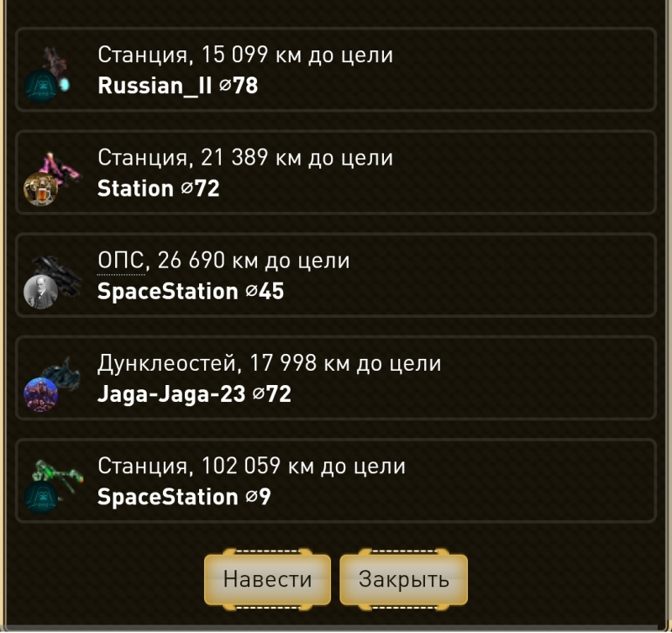Viewport: 672px width, 633px height.
Task: Click the old man portrait avatar for SpaceStation ∅45
Action: click(x=40, y=292)
